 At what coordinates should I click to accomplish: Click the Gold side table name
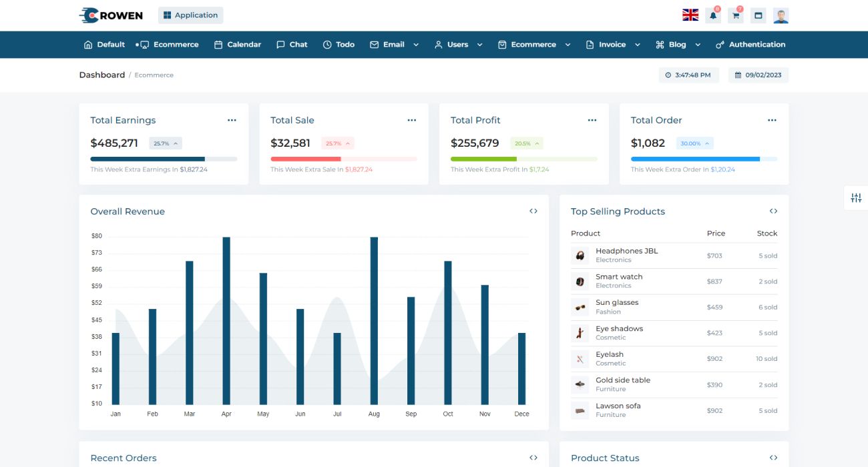click(x=623, y=380)
